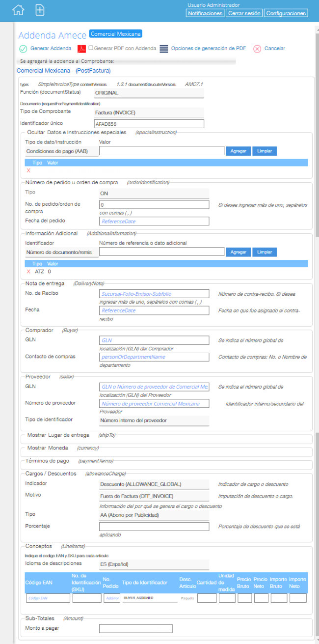Open Notificaciones in the top bar

pyautogui.click(x=205, y=13)
